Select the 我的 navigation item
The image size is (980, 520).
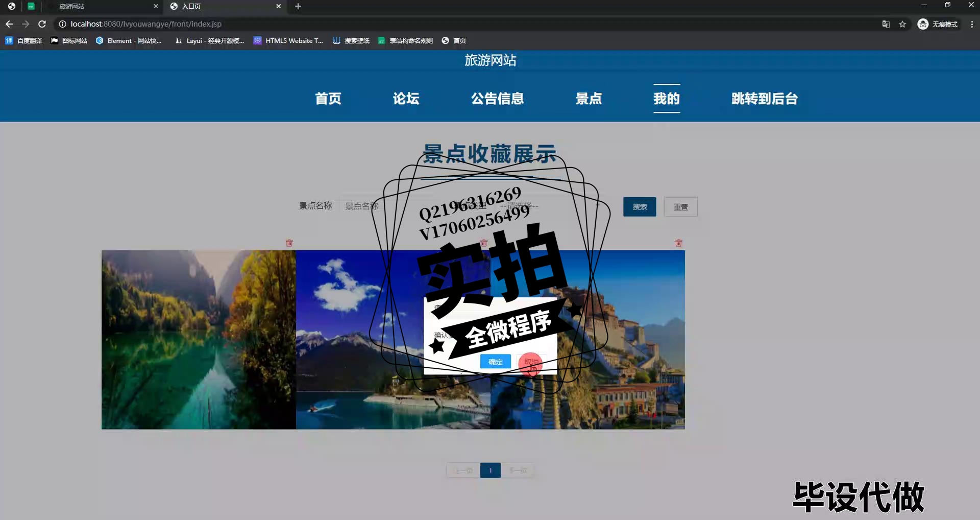point(667,99)
